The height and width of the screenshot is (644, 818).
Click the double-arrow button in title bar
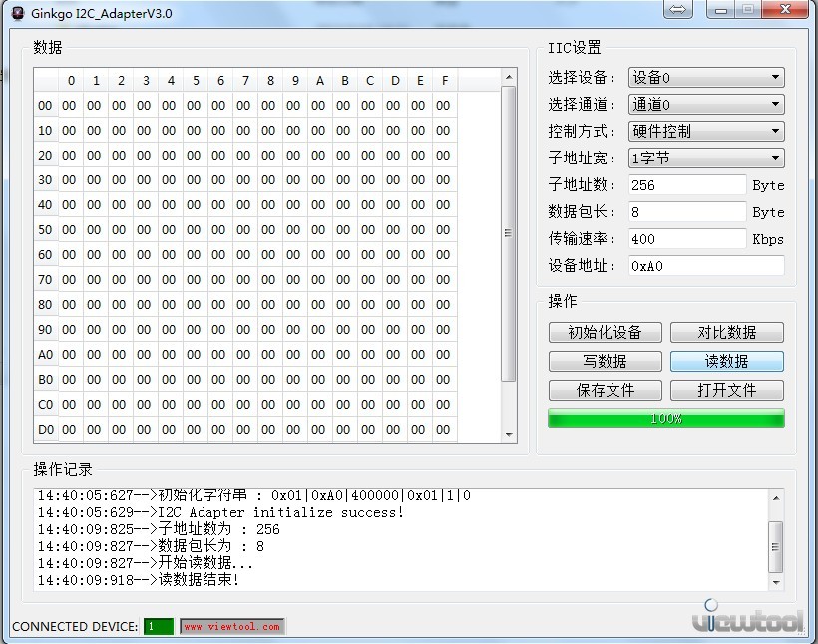point(677,9)
